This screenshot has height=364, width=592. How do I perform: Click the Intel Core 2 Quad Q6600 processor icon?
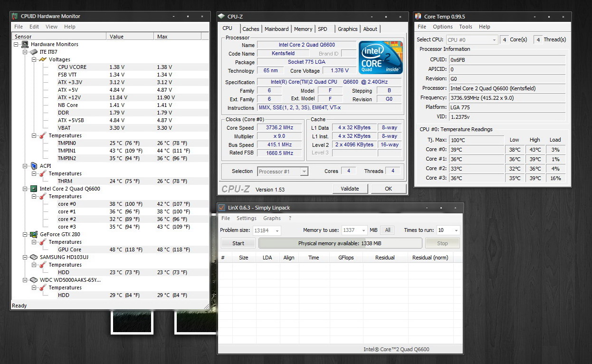[34, 189]
